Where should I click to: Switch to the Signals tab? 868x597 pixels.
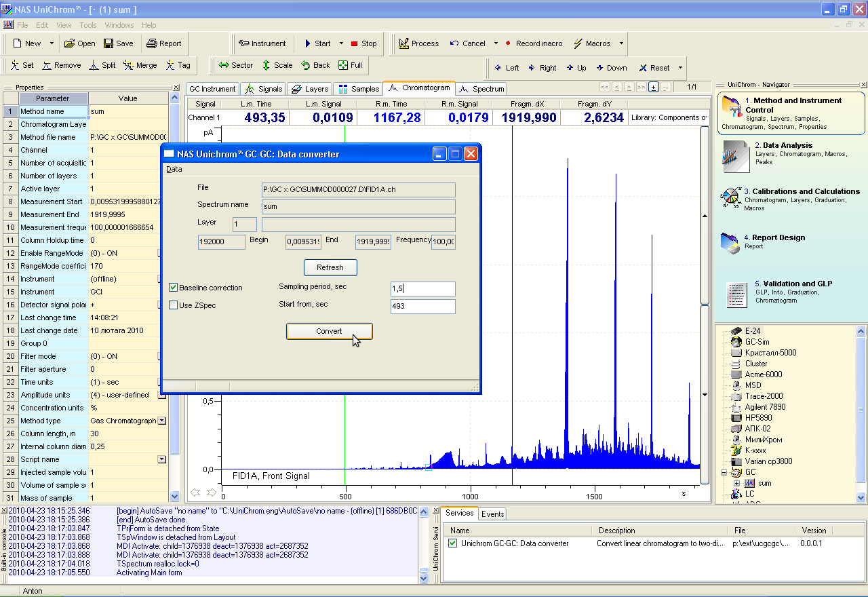263,89
